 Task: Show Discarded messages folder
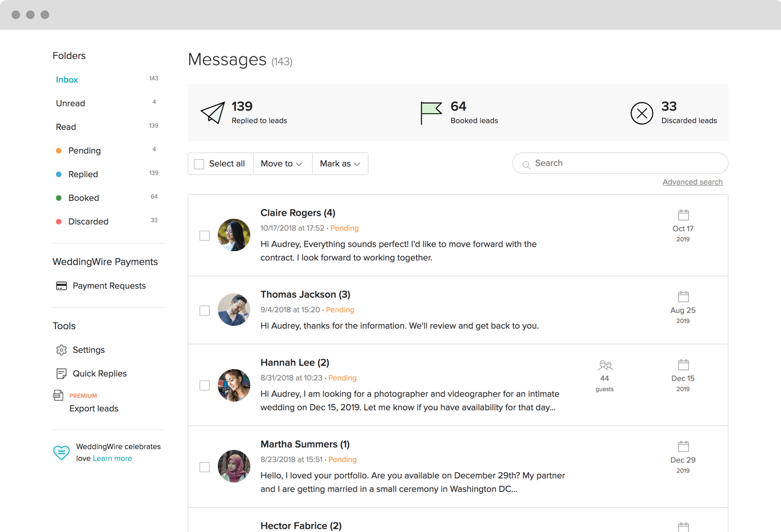pos(88,222)
